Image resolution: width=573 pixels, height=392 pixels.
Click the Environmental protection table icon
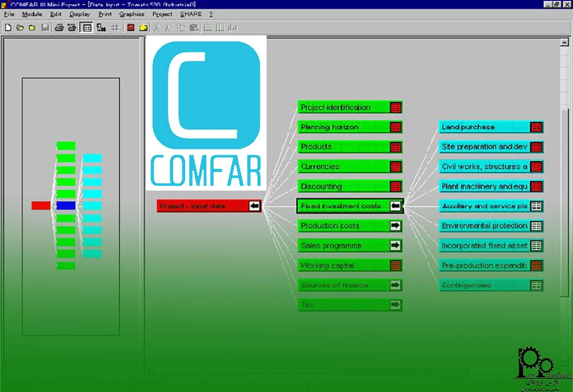coord(536,226)
